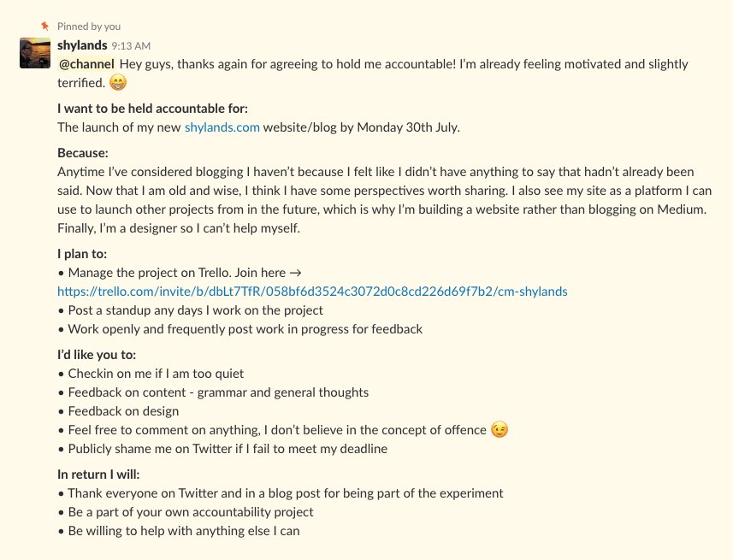
Task: Click the 'Because:' heading
Action: [x=83, y=153]
